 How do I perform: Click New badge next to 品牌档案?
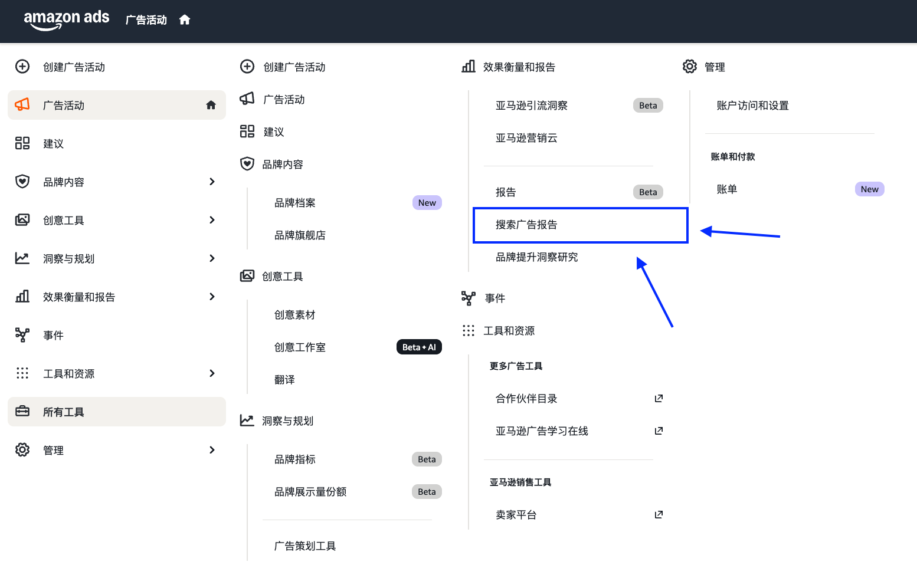point(427,203)
